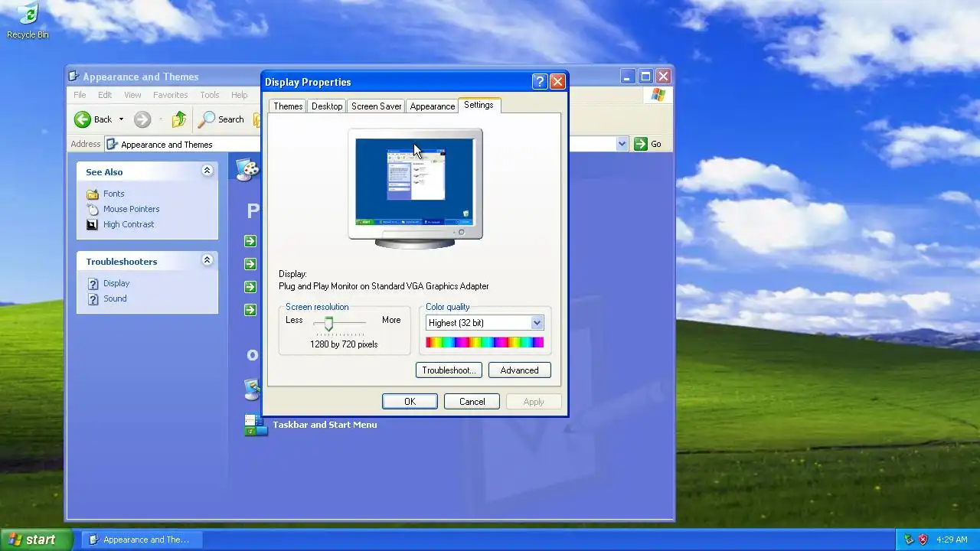Click the security shield icon in the system tray
This screenshot has width=980, height=551.
pos(923,540)
